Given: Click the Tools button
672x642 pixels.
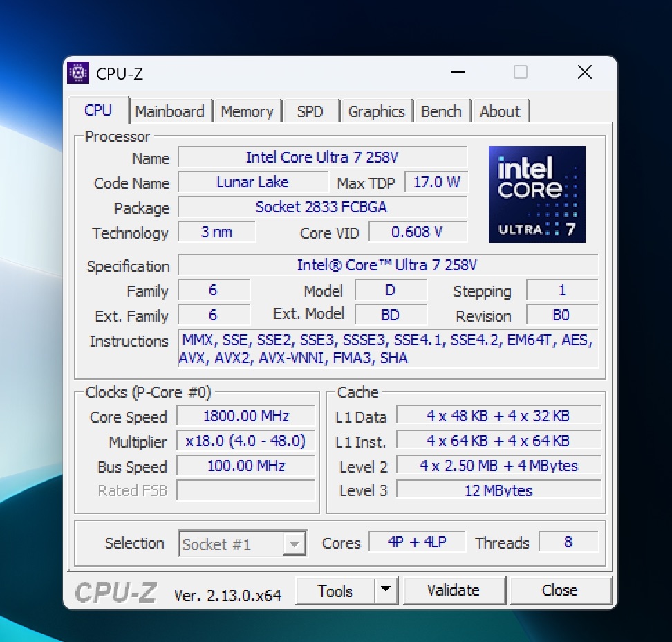Looking at the screenshot, I should click(x=335, y=591).
